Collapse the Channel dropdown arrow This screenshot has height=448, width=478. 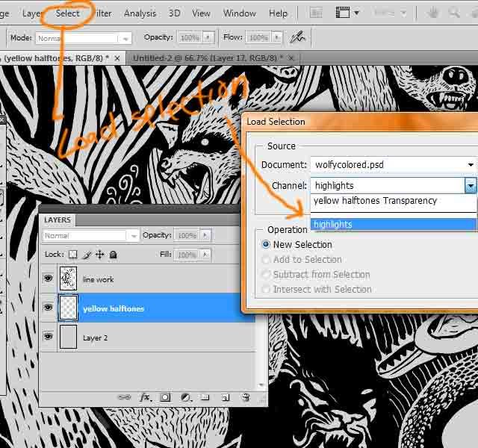coord(470,185)
